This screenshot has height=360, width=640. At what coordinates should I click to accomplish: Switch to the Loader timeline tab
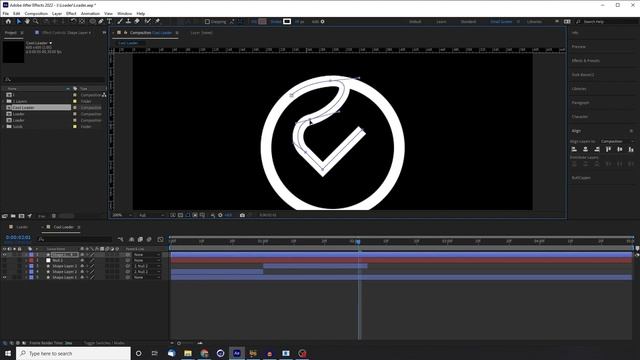[x=22, y=227]
